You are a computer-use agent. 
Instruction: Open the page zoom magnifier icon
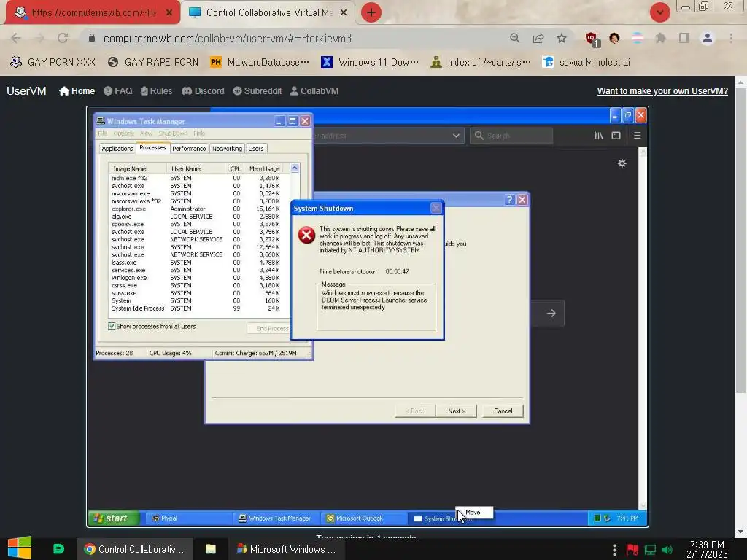tap(514, 38)
